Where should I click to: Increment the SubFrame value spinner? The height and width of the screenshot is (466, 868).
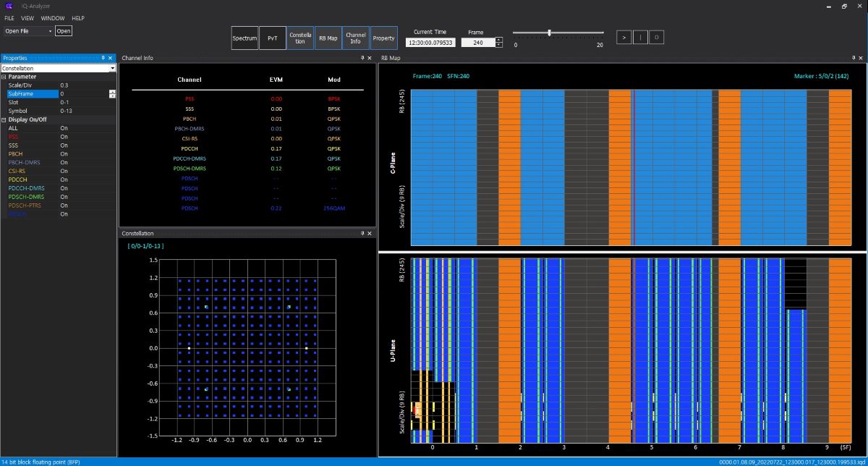(x=112, y=91)
